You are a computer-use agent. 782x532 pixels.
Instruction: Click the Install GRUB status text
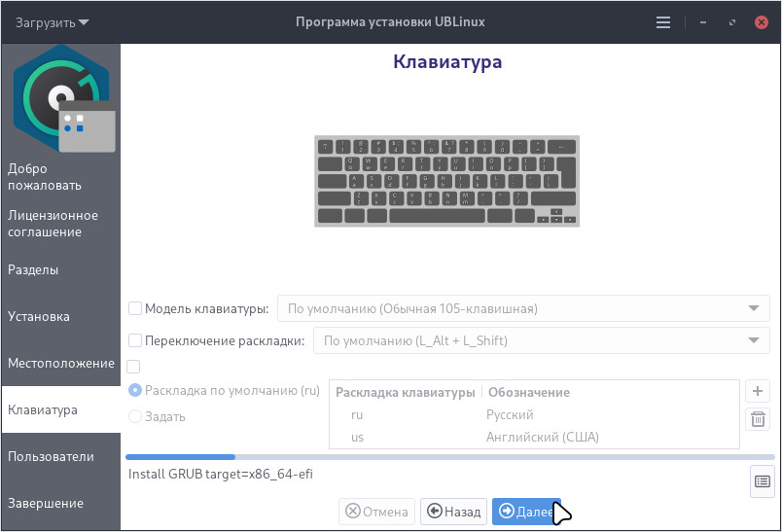tap(221, 475)
